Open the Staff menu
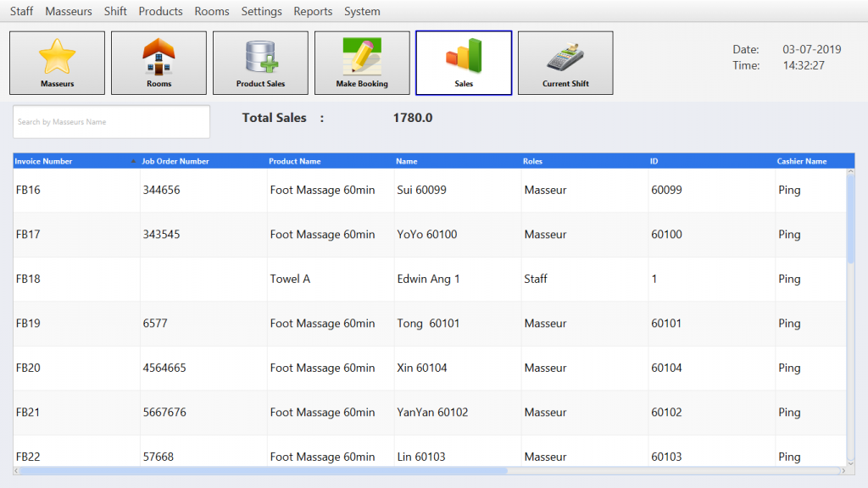This screenshot has width=868, height=488. click(x=22, y=11)
